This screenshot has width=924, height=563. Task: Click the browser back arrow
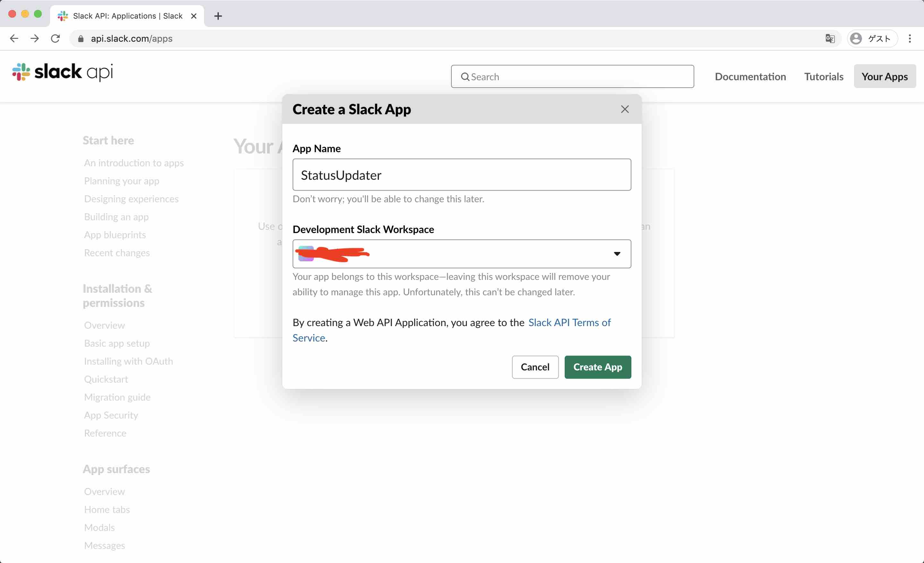click(x=14, y=38)
